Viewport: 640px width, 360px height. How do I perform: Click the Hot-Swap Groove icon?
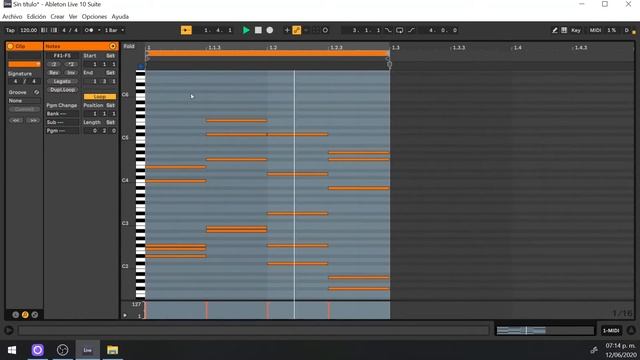[x=36, y=92]
